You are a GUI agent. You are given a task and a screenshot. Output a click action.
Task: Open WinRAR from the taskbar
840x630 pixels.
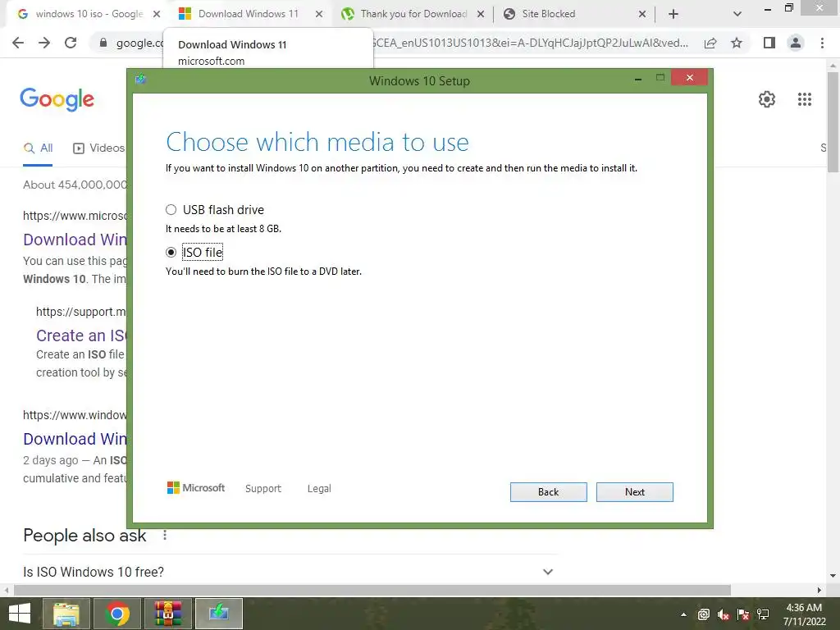point(168,614)
